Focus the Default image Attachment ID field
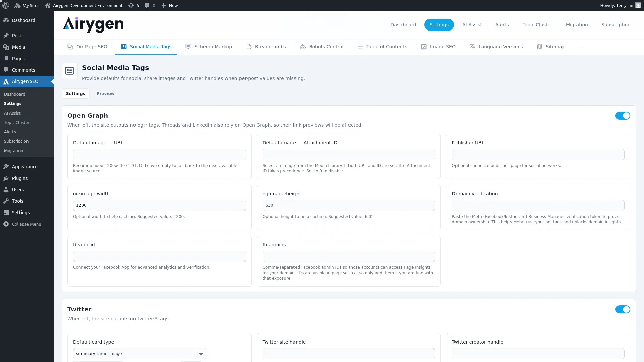 click(349, 155)
